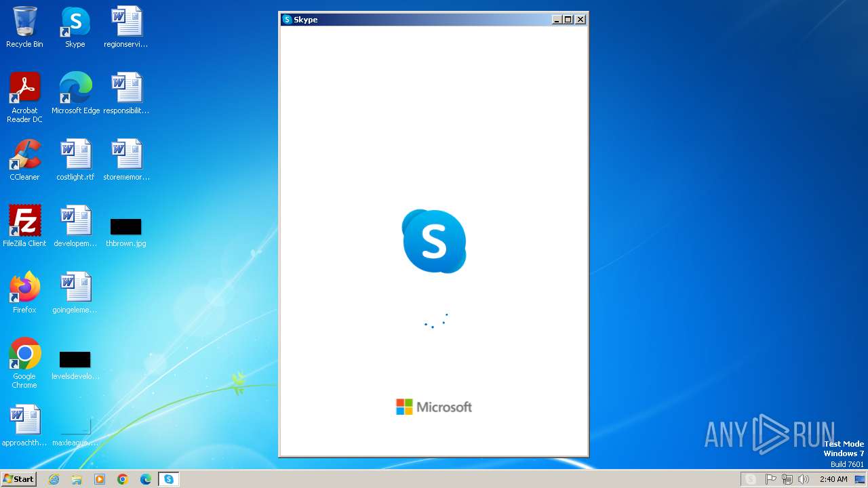Click the Skype icon in window title bar
The width and height of the screenshot is (868, 488).
point(287,20)
